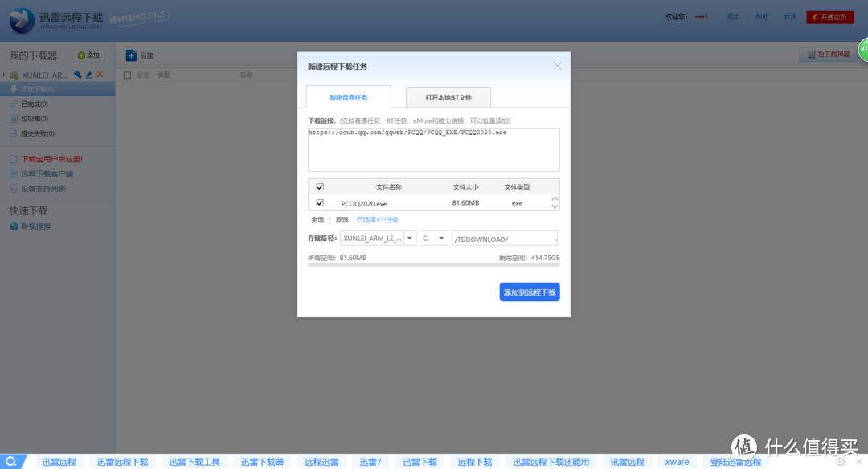Select the XUNLEI_AR... downloader device
868x469 pixels.
coord(44,75)
